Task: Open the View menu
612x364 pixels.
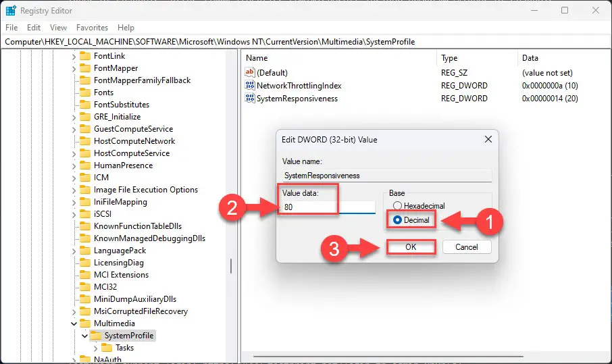Action: 58,27
